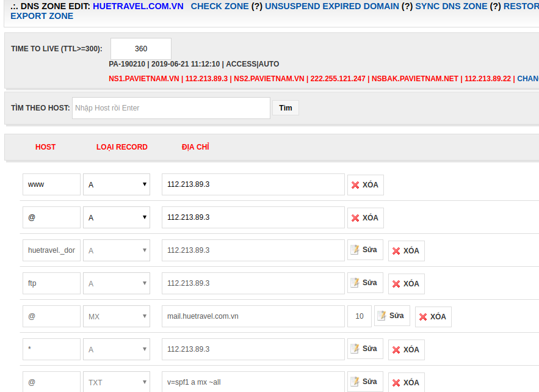Click the ftp host field
This screenshot has height=392, width=539.
pyautogui.click(x=51, y=283)
